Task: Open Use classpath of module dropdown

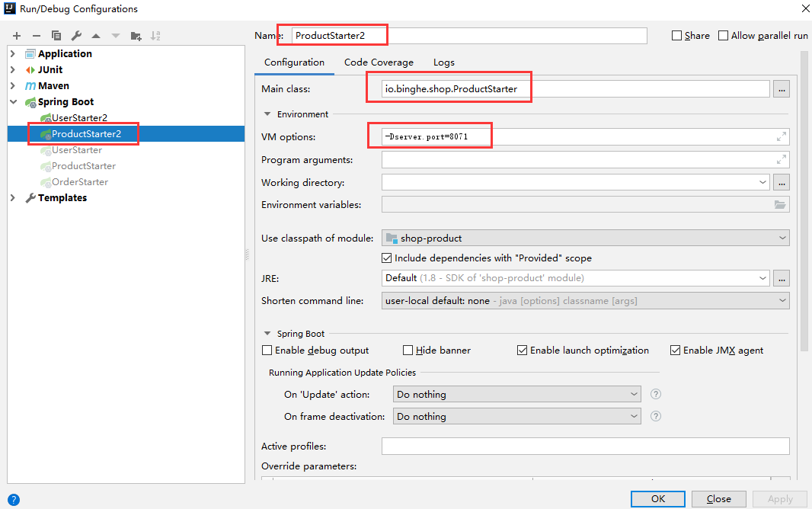Action: (x=585, y=238)
